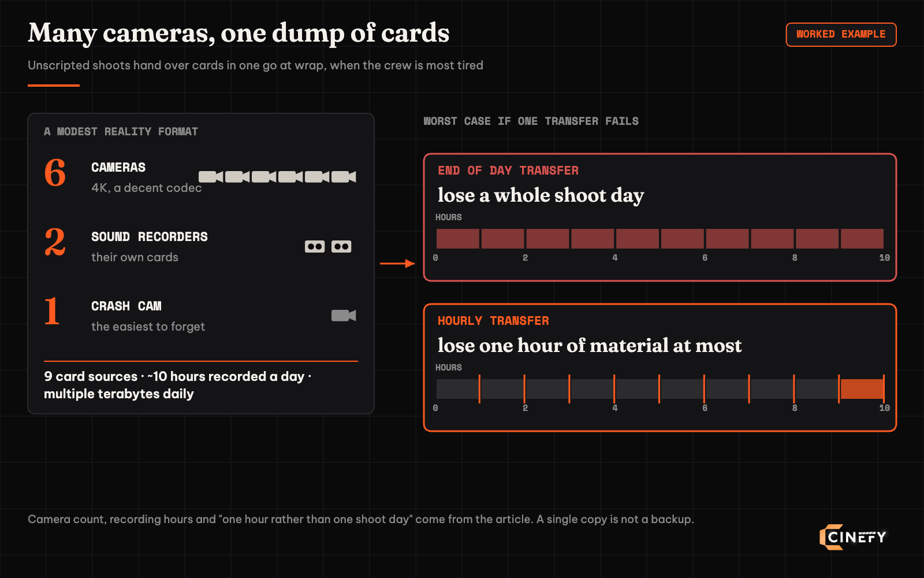Click the first camera icon in the Cameras row
The height and width of the screenshot is (578, 924).
[211, 177]
